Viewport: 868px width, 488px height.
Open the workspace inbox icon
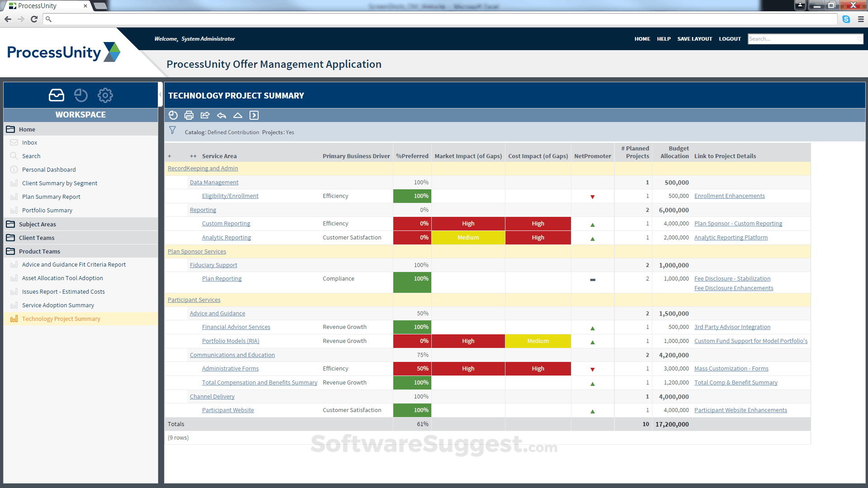tap(56, 95)
